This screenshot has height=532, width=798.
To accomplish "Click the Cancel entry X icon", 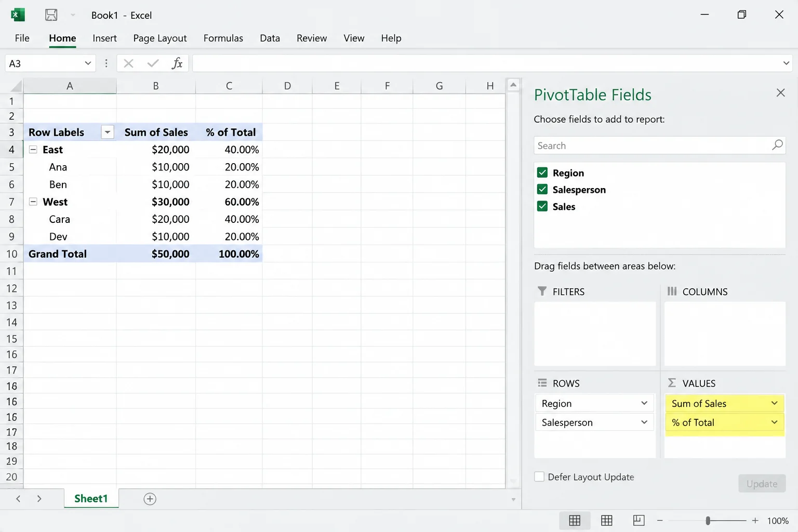I will pos(129,63).
